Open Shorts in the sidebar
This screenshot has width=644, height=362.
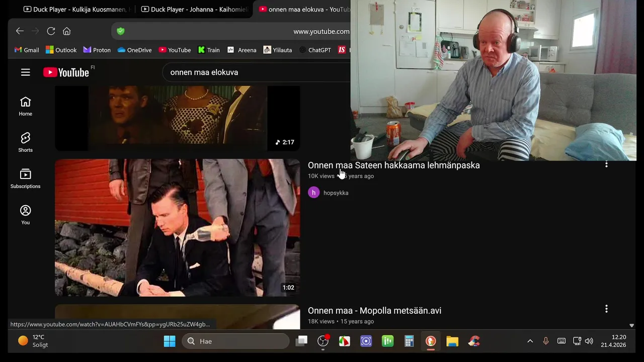click(x=25, y=143)
